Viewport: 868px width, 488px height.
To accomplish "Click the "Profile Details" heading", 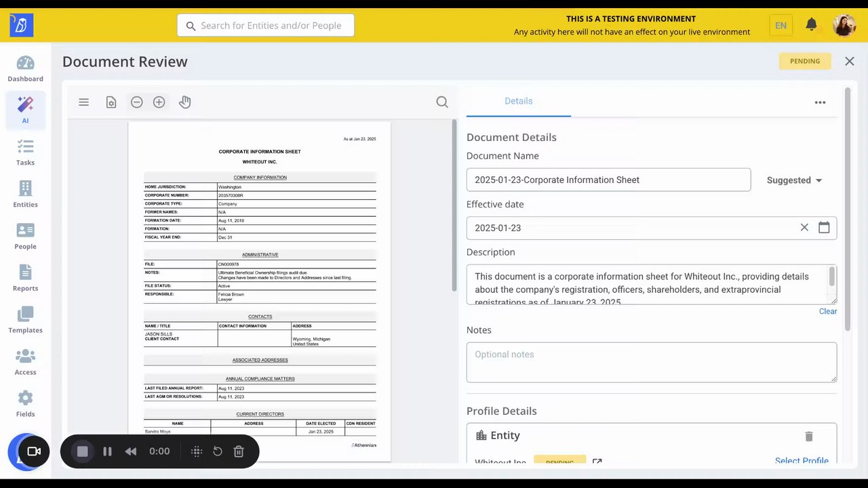I will 501,411.
